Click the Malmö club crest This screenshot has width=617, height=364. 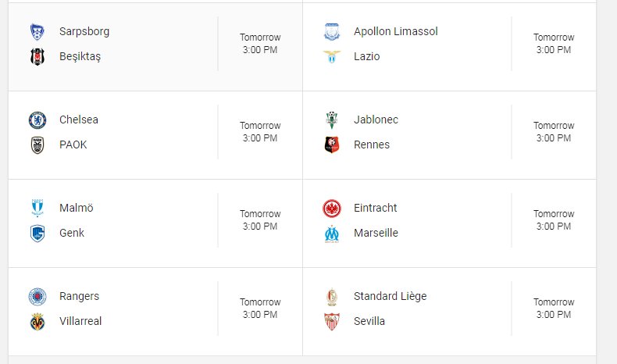[37, 208]
